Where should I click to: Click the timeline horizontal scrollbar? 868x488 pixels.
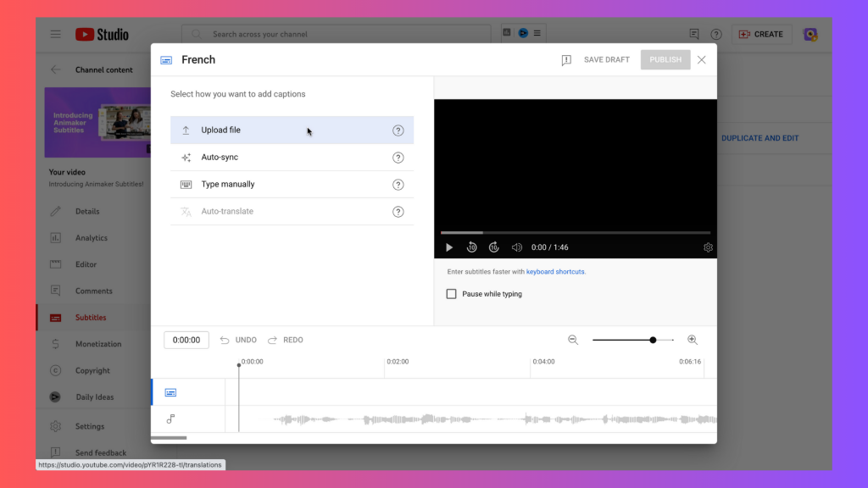pyautogui.click(x=169, y=438)
